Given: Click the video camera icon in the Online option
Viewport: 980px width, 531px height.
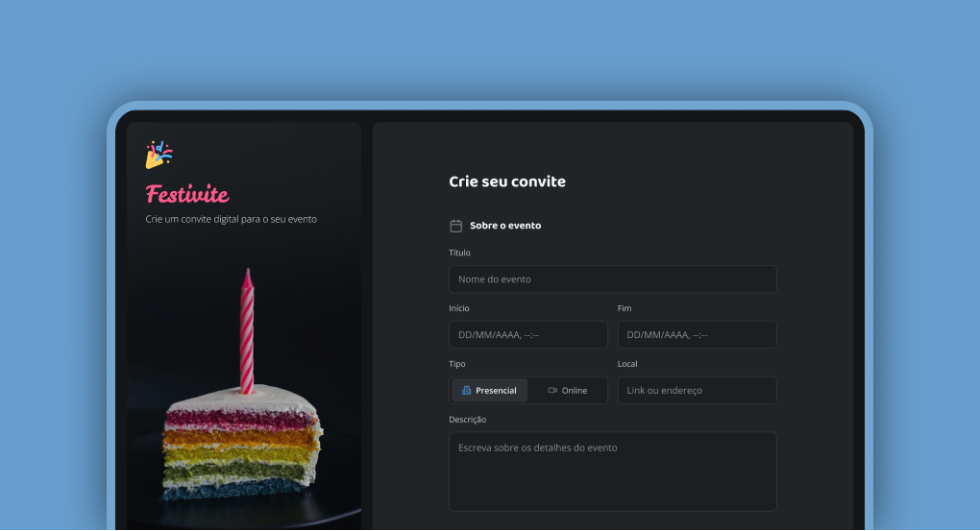Looking at the screenshot, I should pos(552,391).
